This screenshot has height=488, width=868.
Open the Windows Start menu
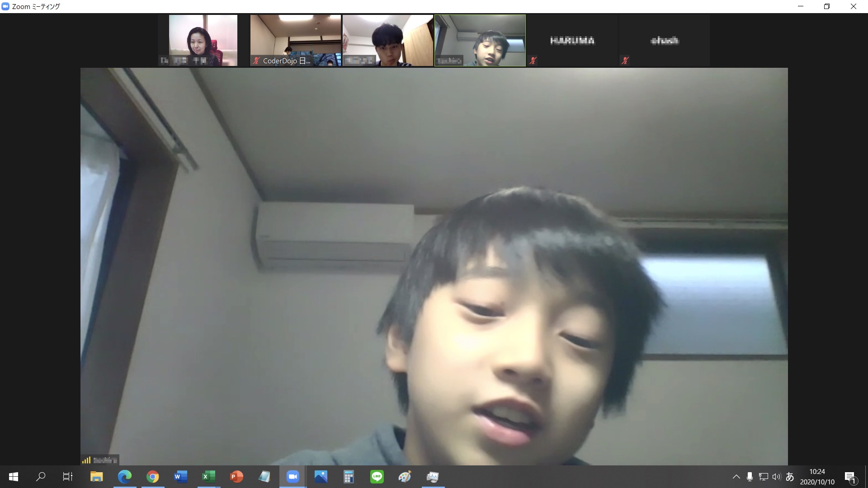click(x=14, y=477)
